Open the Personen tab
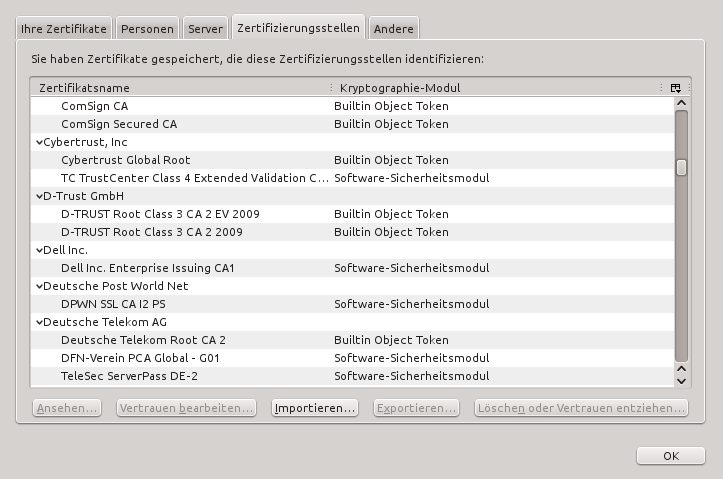 click(148, 29)
